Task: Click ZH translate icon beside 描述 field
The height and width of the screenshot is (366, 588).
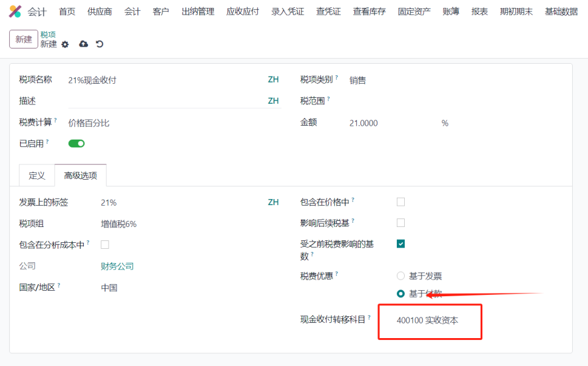Action: (x=274, y=101)
